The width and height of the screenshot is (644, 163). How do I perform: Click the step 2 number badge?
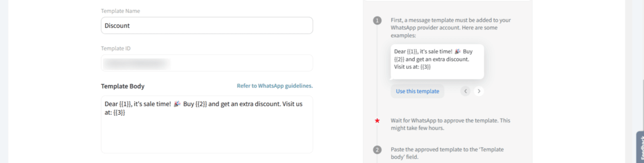[377, 150]
